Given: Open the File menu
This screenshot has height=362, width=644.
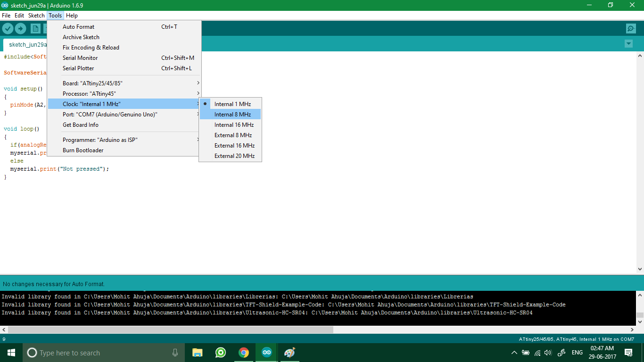Looking at the screenshot, I should [6, 16].
